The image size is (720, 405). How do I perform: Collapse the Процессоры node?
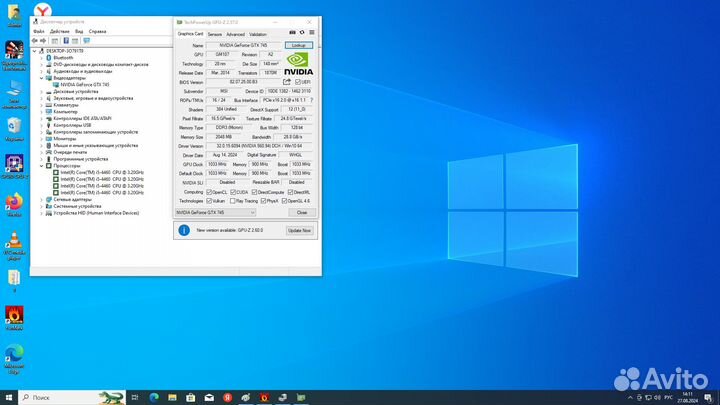coord(41,166)
